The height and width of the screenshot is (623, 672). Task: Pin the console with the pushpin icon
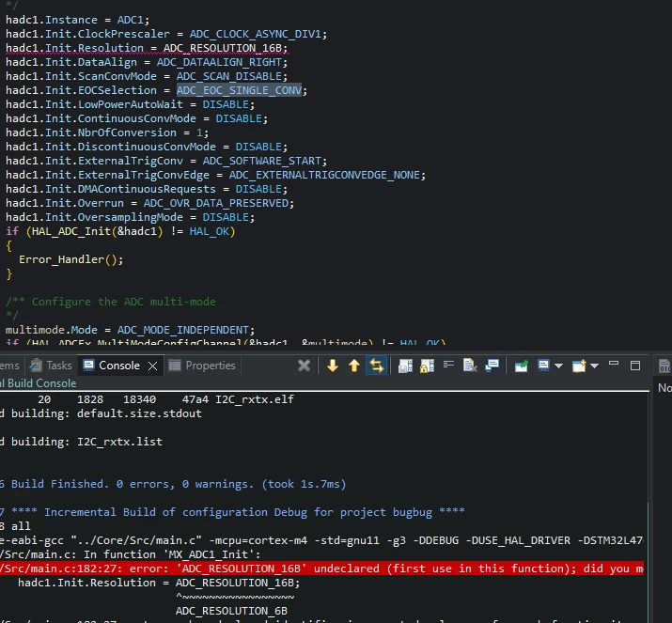point(521,366)
